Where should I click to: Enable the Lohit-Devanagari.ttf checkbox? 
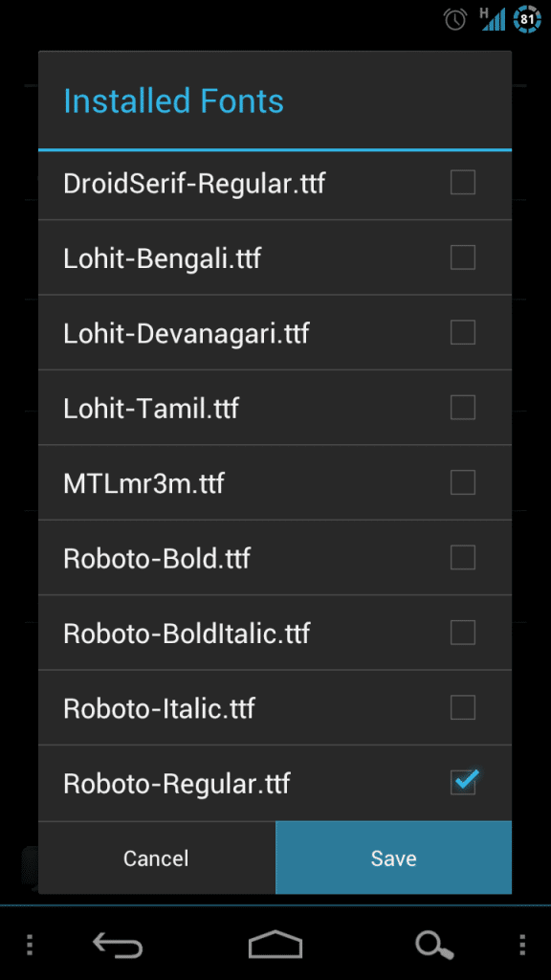click(463, 332)
